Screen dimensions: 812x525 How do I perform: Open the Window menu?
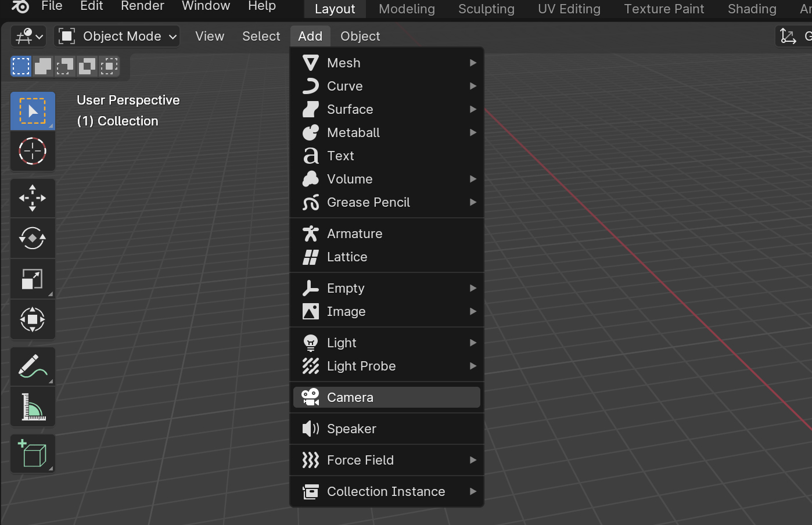pyautogui.click(x=206, y=6)
